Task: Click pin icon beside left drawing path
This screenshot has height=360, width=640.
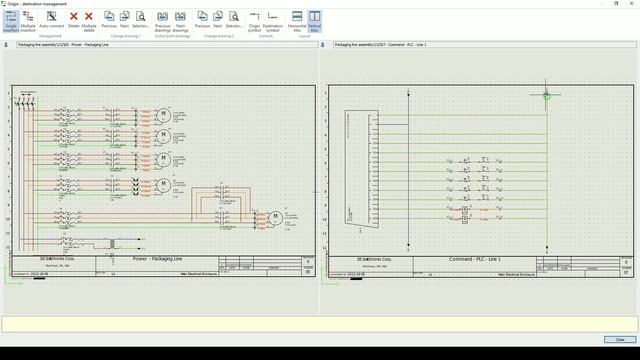Action: coord(6,44)
